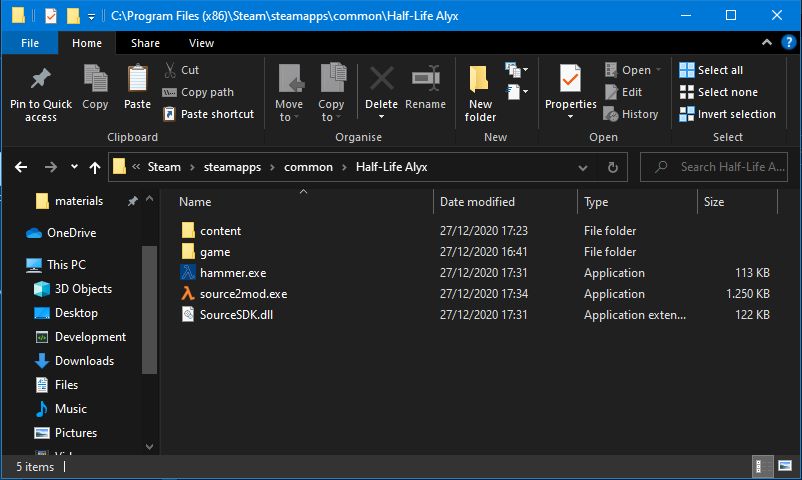Select the source2mod.exe lambda file
This screenshot has height=480, width=802.
(233, 294)
